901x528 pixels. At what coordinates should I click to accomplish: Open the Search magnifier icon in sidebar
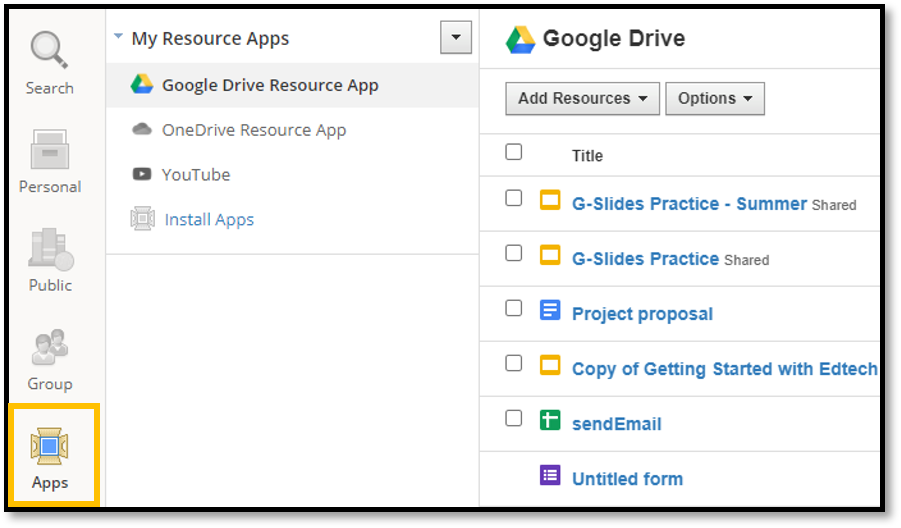tap(49, 49)
